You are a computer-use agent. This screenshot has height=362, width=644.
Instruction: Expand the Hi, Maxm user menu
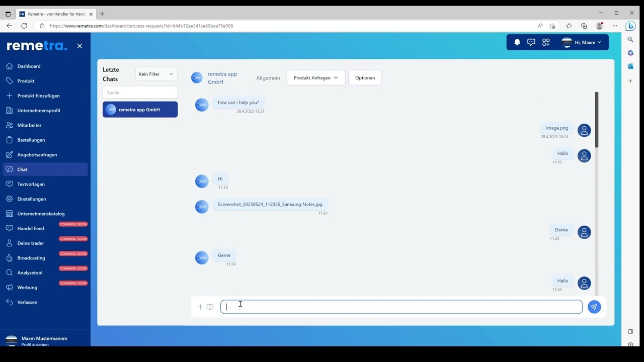582,42
